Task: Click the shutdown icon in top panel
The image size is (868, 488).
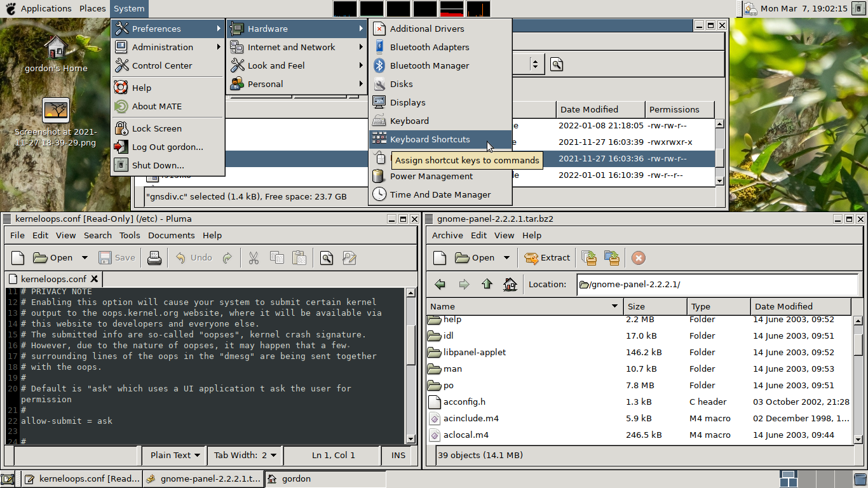Action: (x=858, y=8)
